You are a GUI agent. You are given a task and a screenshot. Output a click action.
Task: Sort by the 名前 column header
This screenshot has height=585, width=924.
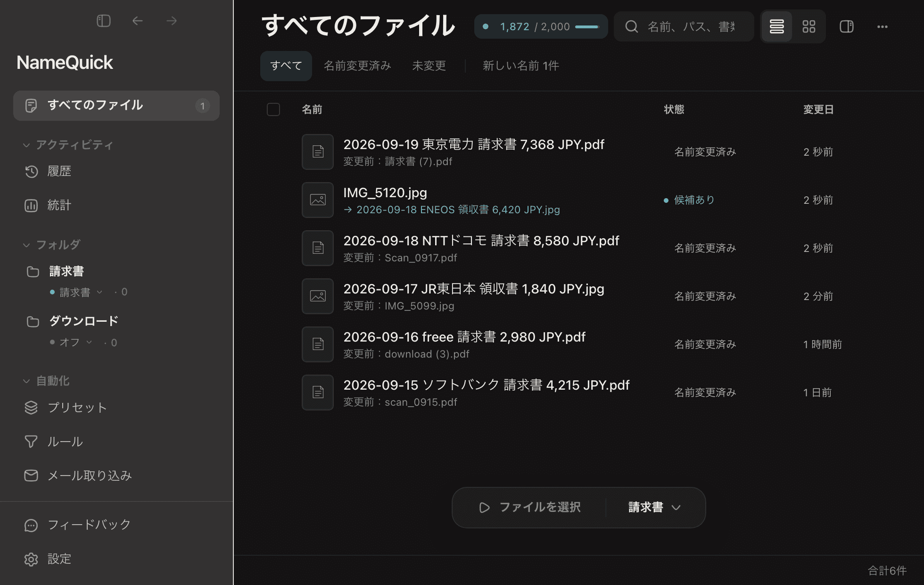coord(312,109)
